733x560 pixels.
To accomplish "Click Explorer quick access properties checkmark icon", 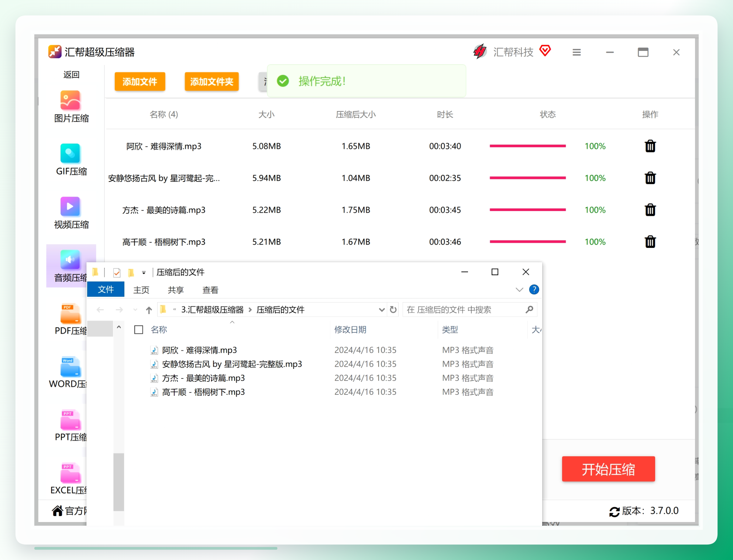I will (117, 273).
